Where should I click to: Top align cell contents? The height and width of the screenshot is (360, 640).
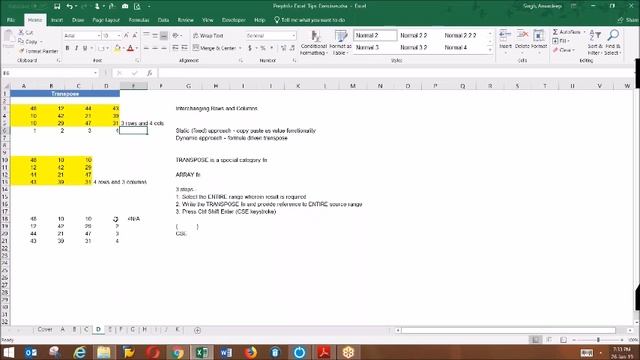146,36
